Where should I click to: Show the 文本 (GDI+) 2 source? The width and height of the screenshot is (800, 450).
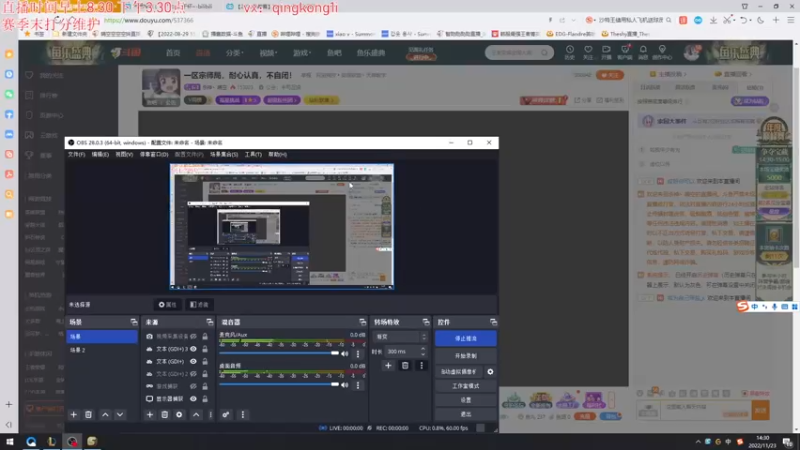pyautogui.click(x=193, y=374)
